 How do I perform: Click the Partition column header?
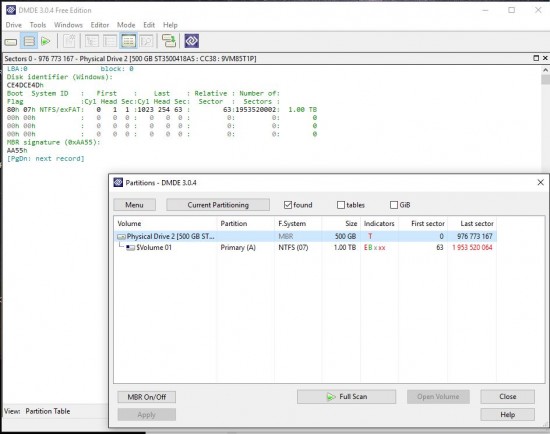246,223
